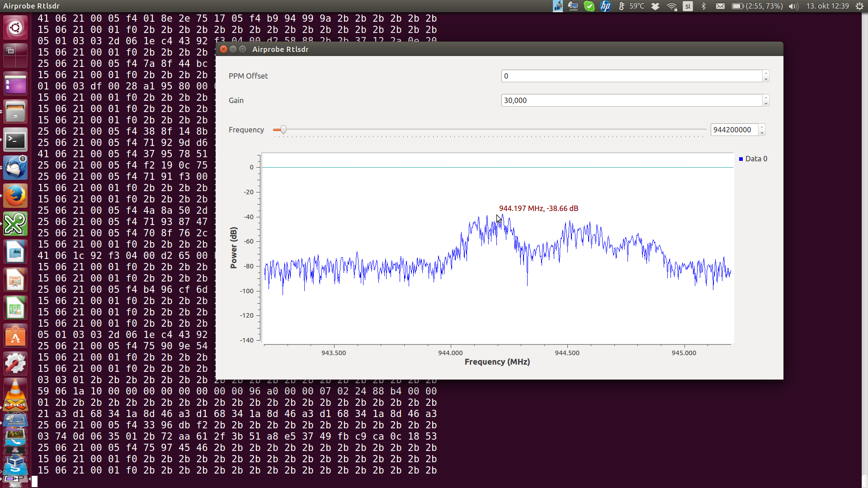Click the 945.000 frequency axis label
This screenshot has width=868, height=488.
tap(684, 353)
